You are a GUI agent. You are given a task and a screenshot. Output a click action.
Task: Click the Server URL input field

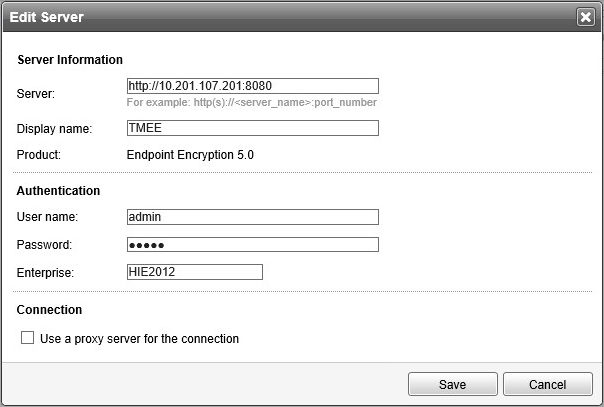click(252, 86)
